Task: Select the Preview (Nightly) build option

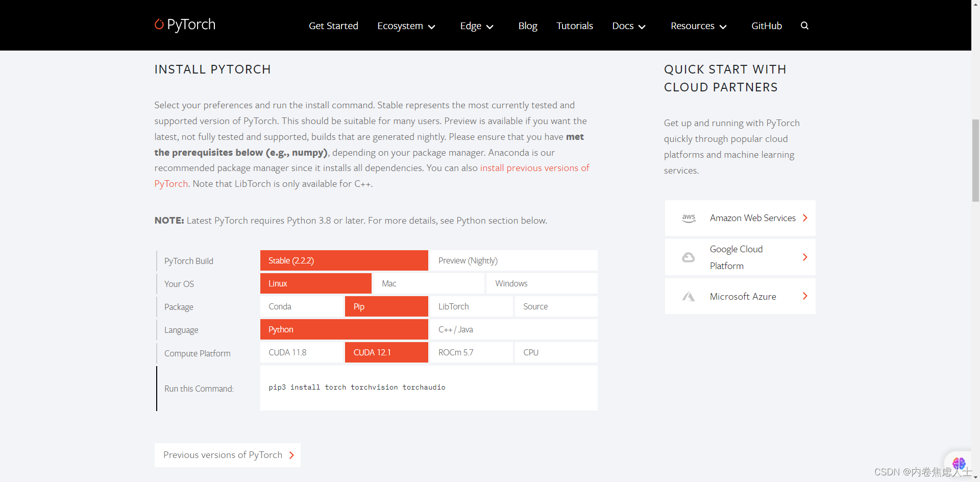Action: (x=513, y=260)
